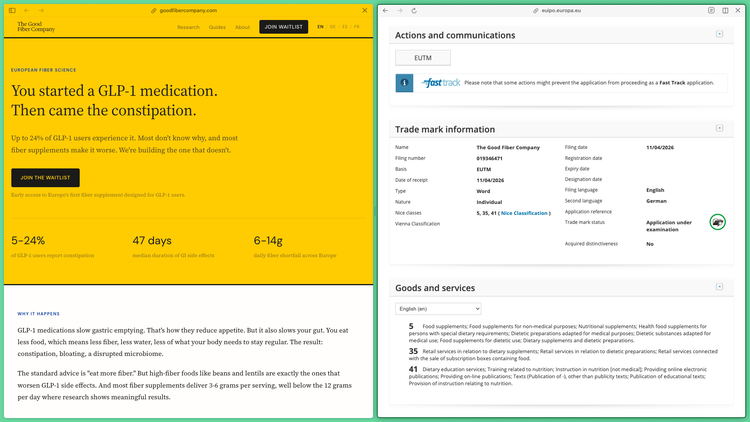This screenshot has width=750, height=422.
Task: Open the About menu item
Action: (x=243, y=27)
